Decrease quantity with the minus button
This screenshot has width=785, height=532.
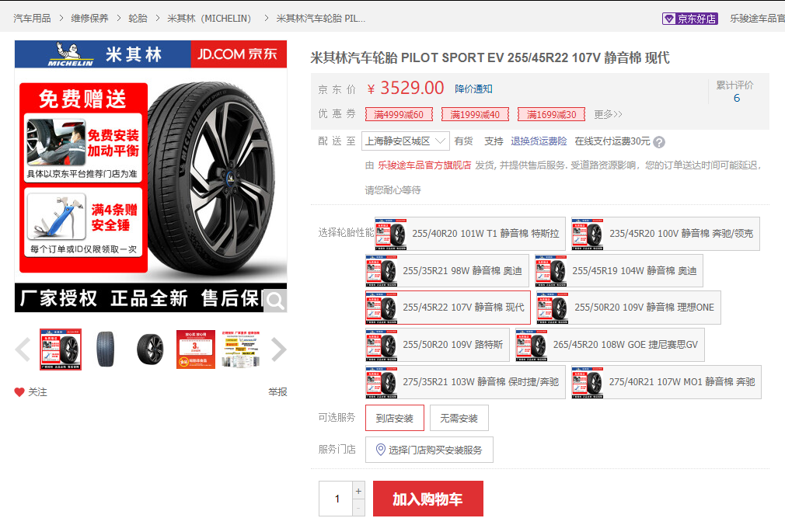[x=358, y=508]
